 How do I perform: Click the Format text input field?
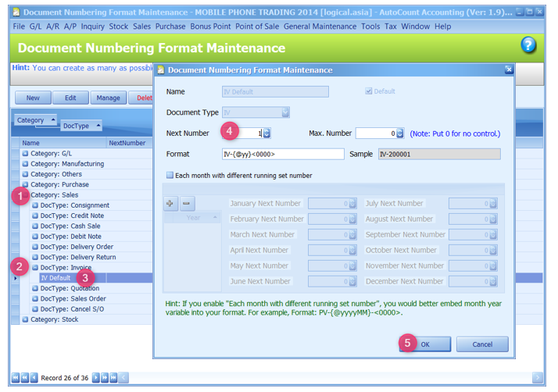282,154
